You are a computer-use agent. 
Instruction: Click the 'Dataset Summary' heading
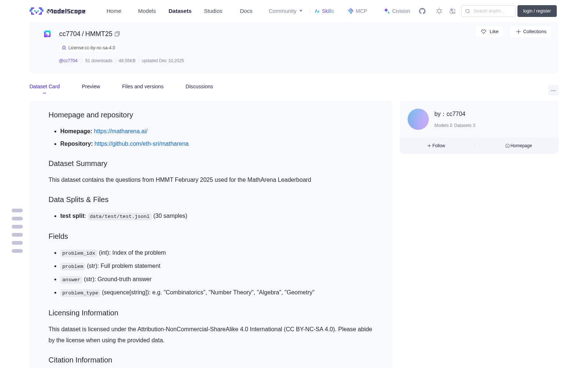pos(78,163)
